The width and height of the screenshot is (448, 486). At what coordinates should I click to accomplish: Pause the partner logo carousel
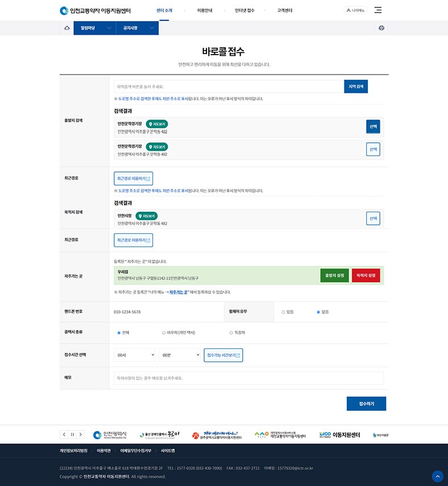(72, 434)
